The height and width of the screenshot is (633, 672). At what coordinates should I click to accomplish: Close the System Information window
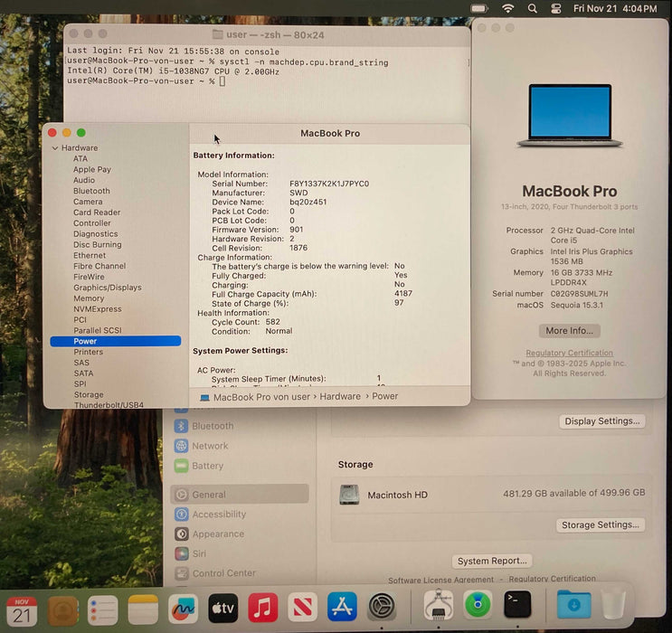(52, 133)
